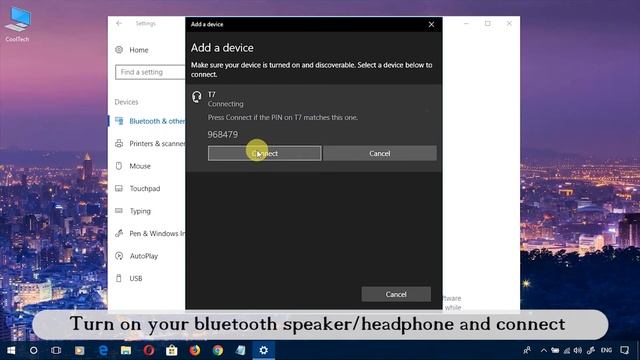Launch Opera from taskbar
This screenshot has height=360, width=640.
(x=149, y=350)
